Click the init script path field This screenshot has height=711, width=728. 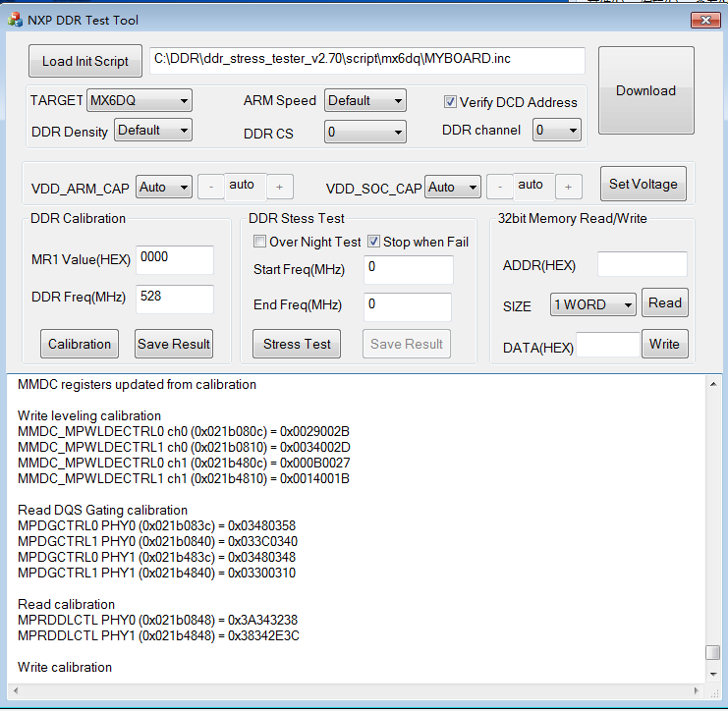click(366, 60)
